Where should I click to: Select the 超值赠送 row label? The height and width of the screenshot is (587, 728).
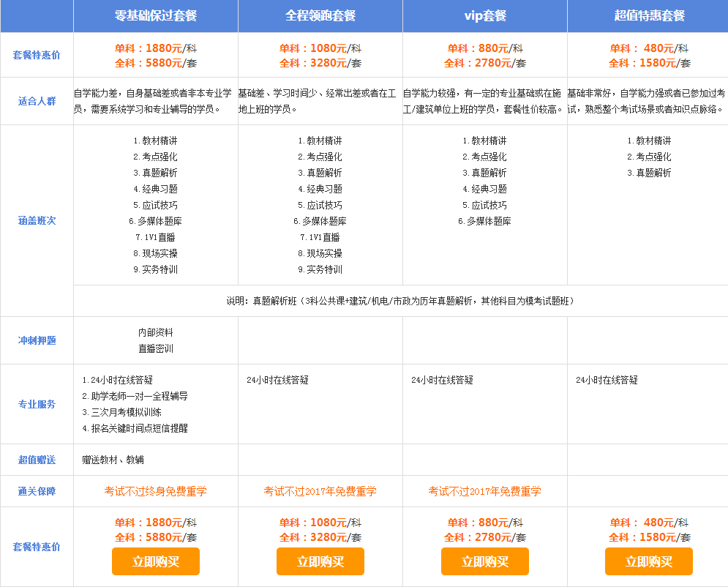coord(37,460)
